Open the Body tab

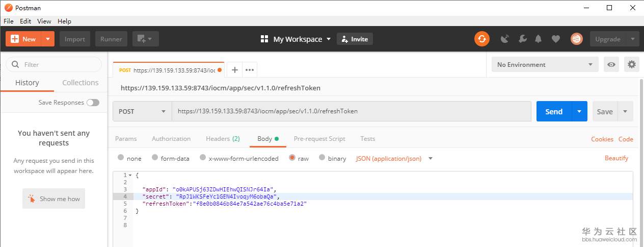(268, 139)
